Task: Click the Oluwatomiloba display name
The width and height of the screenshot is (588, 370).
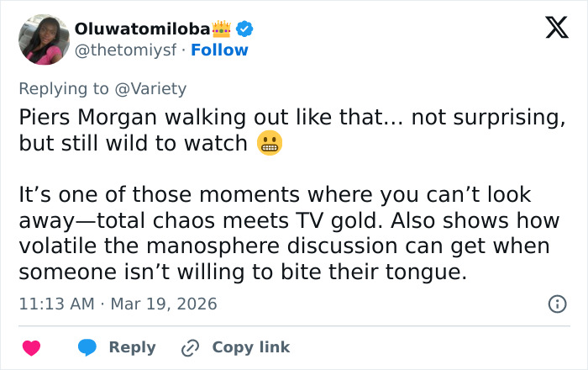Action: click(141, 29)
